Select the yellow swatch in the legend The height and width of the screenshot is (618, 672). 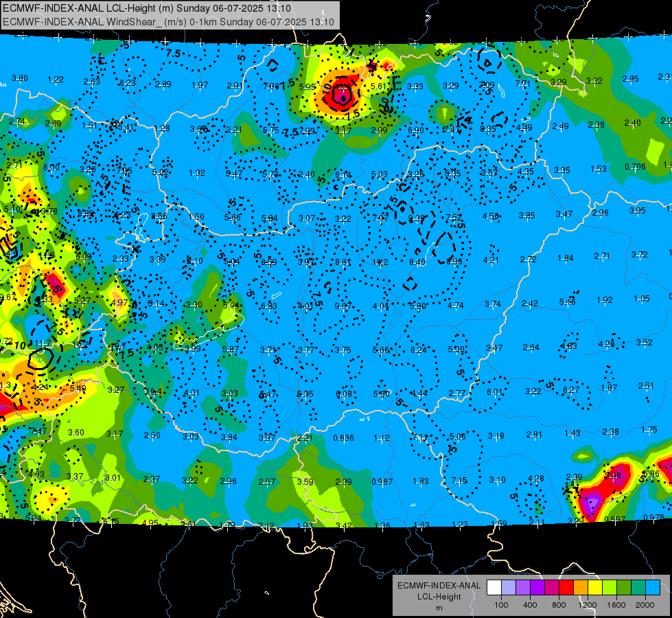[x=595, y=588]
